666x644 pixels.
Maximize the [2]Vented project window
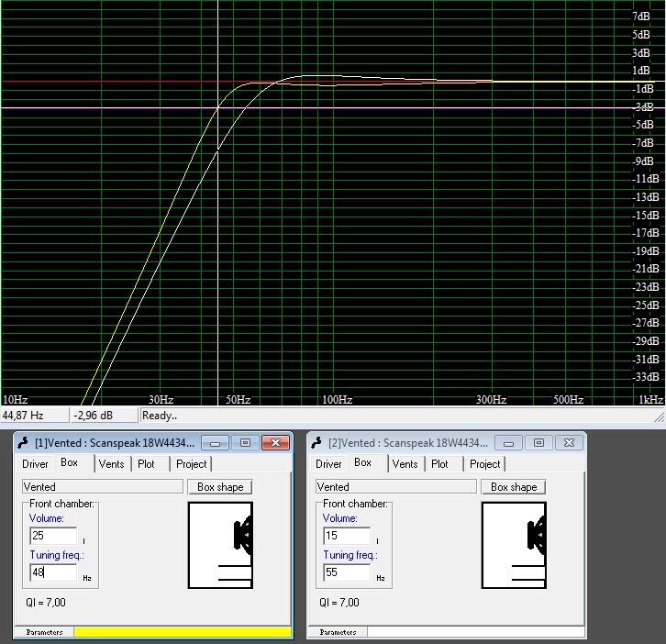[x=538, y=442]
